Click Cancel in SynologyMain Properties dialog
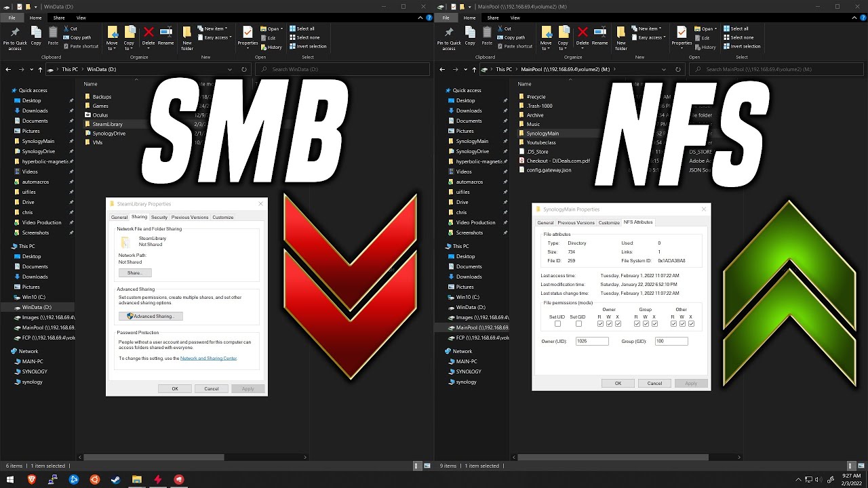Screen dimensions: 868x488 click(x=654, y=383)
